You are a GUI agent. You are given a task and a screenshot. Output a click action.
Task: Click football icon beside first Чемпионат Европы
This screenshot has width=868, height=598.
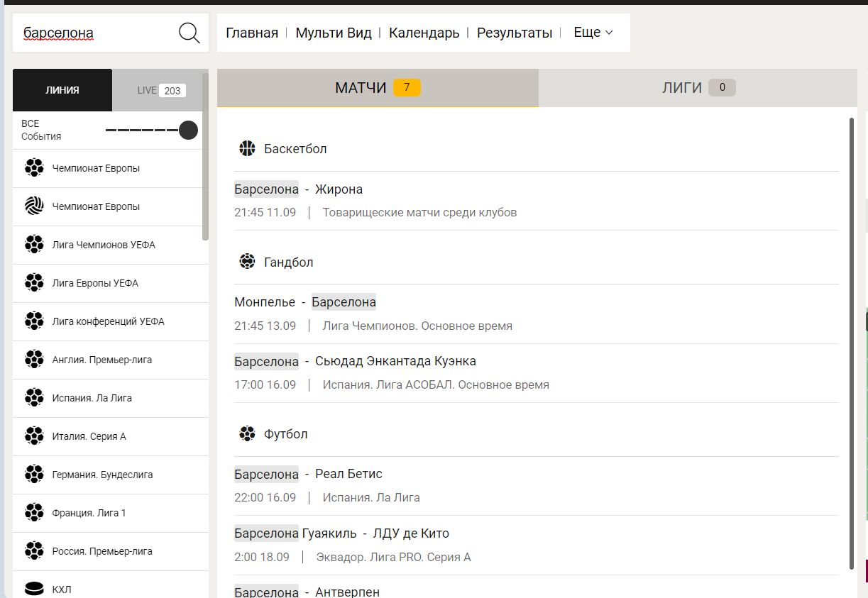tap(34, 168)
